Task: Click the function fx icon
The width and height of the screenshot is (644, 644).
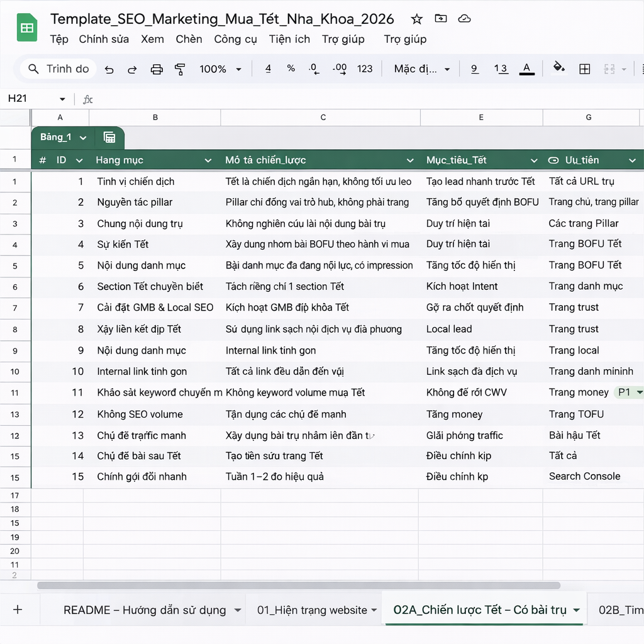Action: point(88,99)
